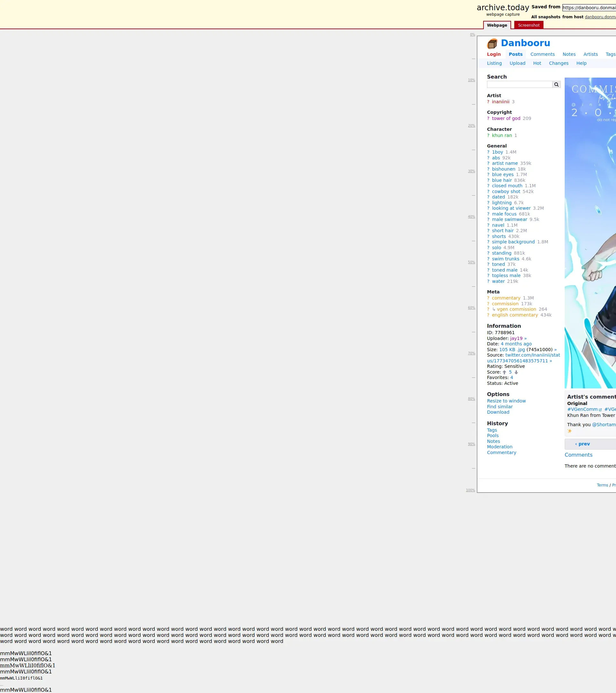Open wiki question mark next to lightning
The height and width of the screenshot is (693, 616).
pos(488,203)
